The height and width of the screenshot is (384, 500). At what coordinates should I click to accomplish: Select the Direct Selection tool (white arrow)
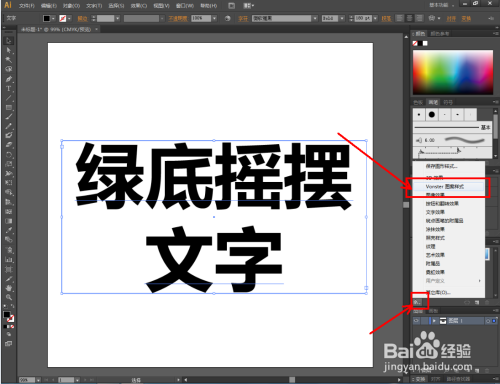pos(9,50)
